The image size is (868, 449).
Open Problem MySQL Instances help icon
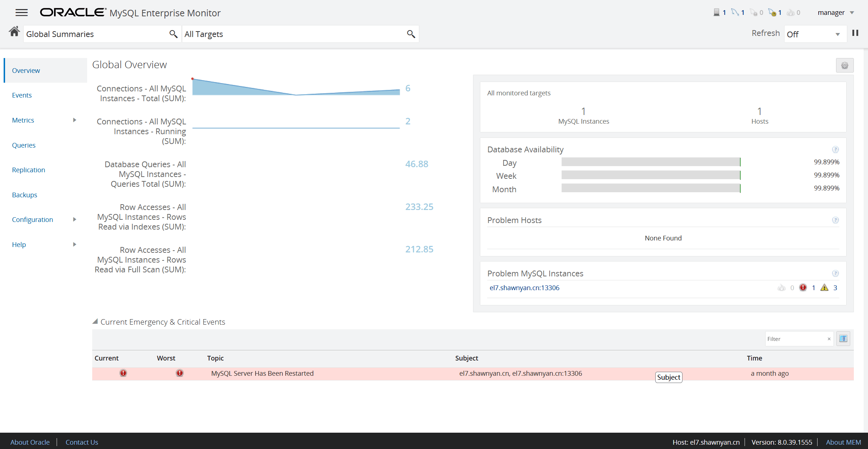pos(835,273)
